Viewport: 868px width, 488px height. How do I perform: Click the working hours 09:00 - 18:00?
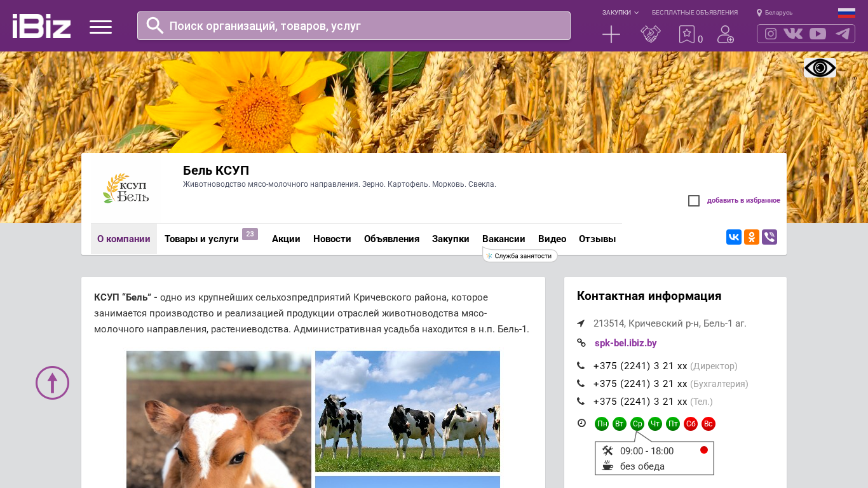tap(647, 451)
